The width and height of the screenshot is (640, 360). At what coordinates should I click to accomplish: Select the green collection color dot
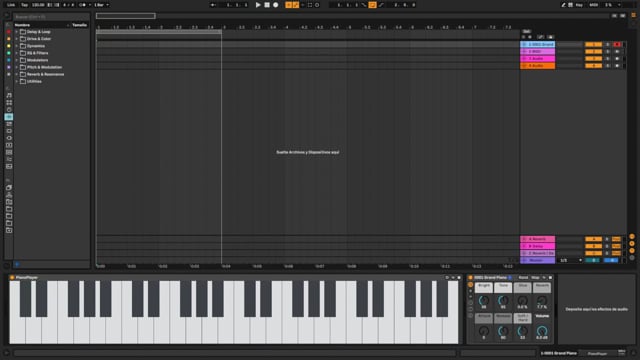pyautogui.click(x=9, y=53)
